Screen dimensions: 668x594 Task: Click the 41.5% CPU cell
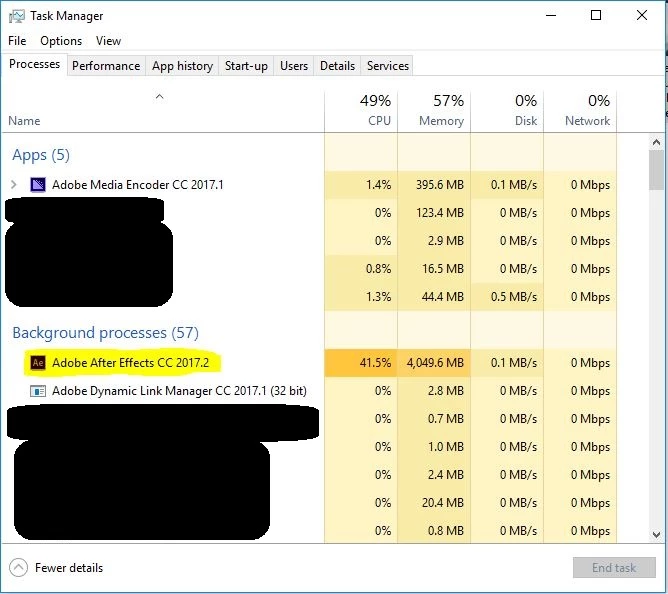(x=361, y=363)
